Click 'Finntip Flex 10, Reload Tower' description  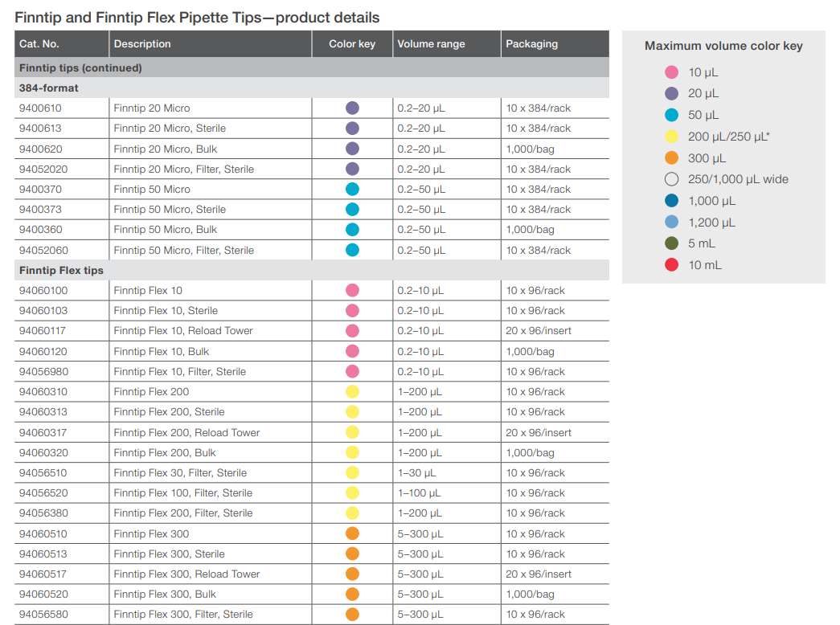(183, 331)
